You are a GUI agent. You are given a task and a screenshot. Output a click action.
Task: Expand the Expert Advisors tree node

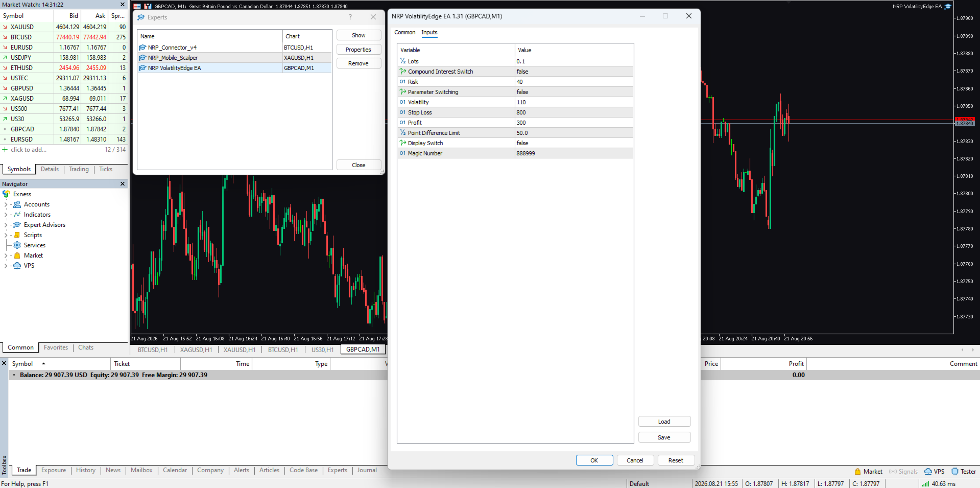pos(6,225)
